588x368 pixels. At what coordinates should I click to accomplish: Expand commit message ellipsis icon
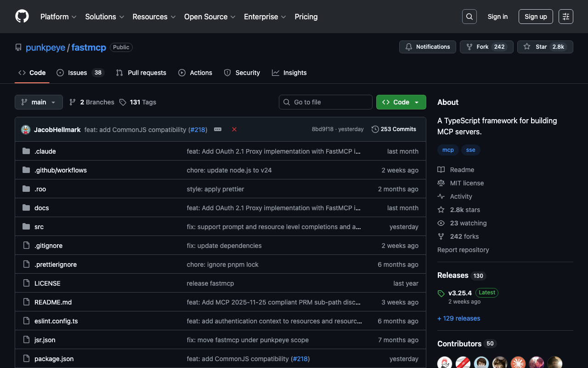click(x=218, y=129)
